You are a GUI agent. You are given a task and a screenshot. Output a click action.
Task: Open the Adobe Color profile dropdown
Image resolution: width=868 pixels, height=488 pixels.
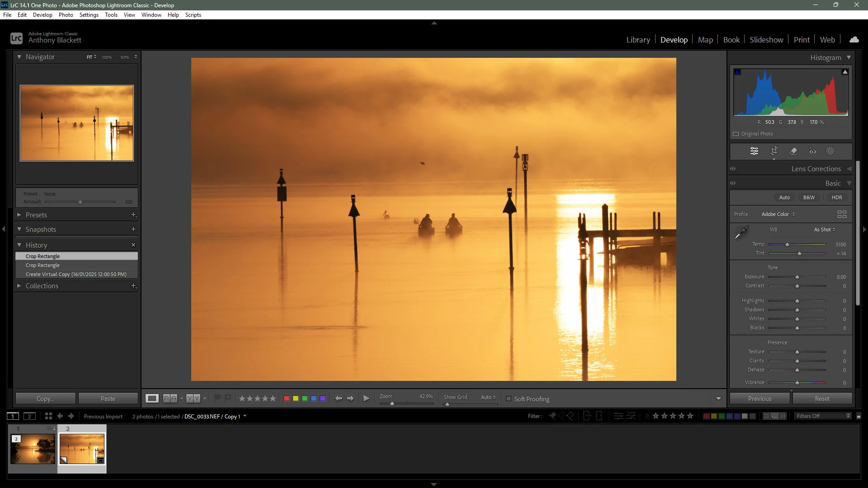pyautogui.click(x=778, y=214)
